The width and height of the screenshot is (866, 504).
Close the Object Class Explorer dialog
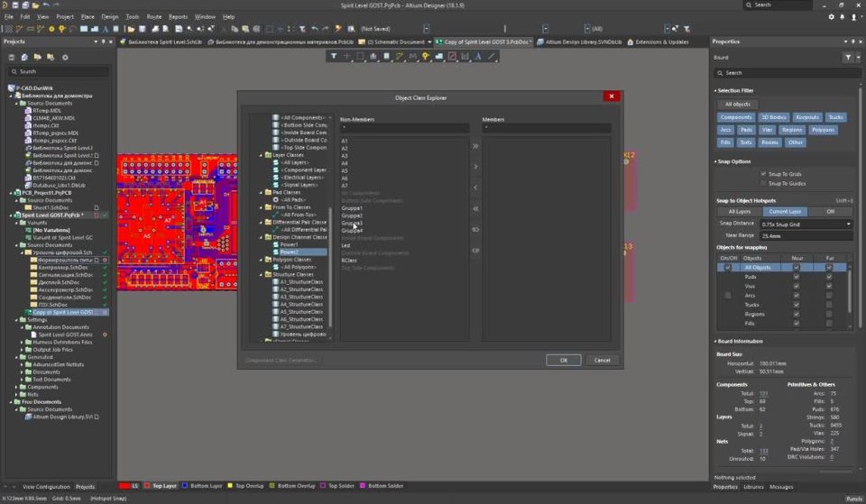612,96
